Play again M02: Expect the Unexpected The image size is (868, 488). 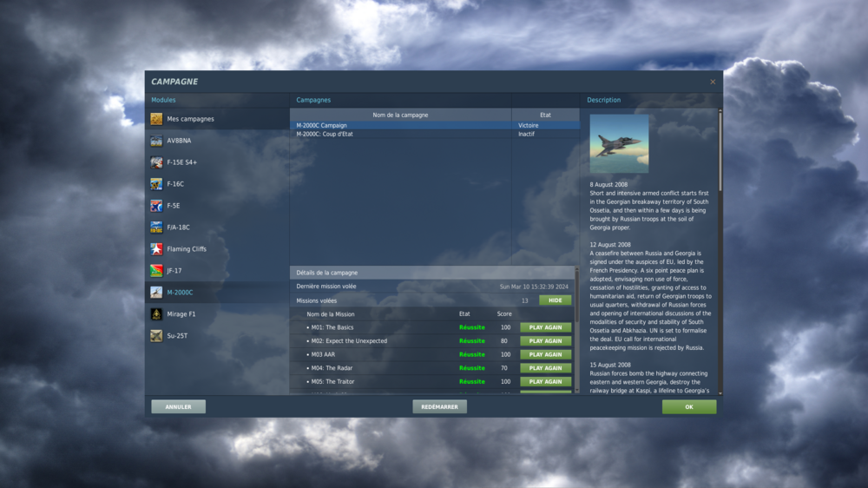coord(545,340)
